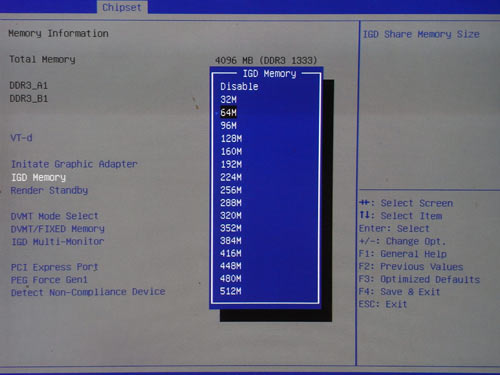This screenshot has height=375, width=500.
Task: Open the VT-d setting
Action: pos(21,138)
